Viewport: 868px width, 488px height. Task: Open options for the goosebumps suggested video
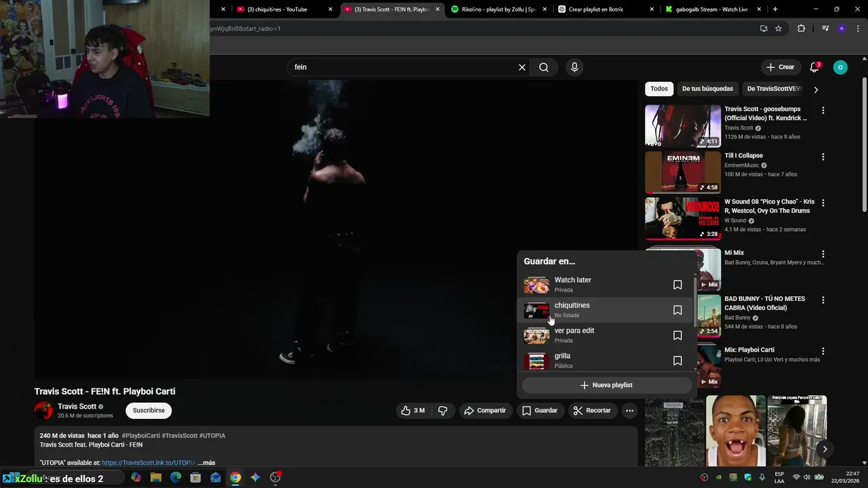[823, 110]
